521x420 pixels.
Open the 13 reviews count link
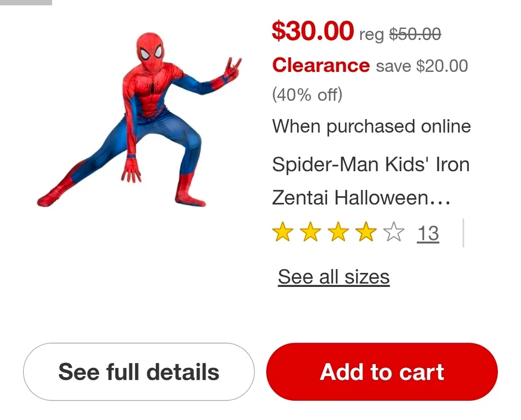pos(428,234)
